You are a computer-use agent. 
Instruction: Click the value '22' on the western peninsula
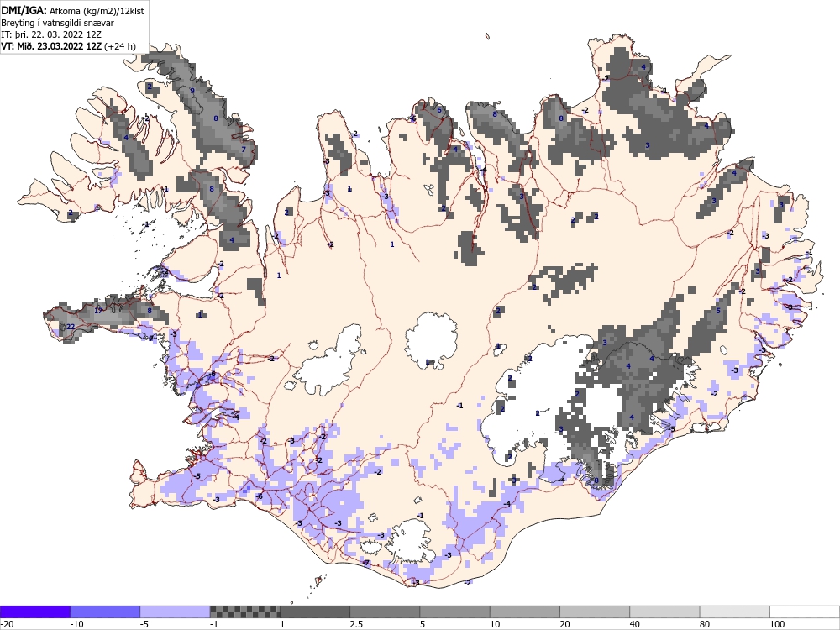(71, 327)
